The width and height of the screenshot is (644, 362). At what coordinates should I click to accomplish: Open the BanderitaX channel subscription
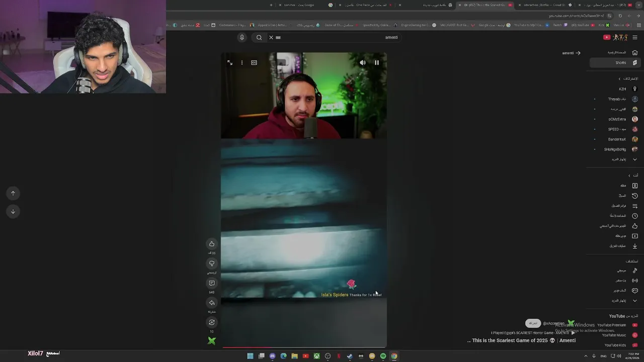[615, 139]
